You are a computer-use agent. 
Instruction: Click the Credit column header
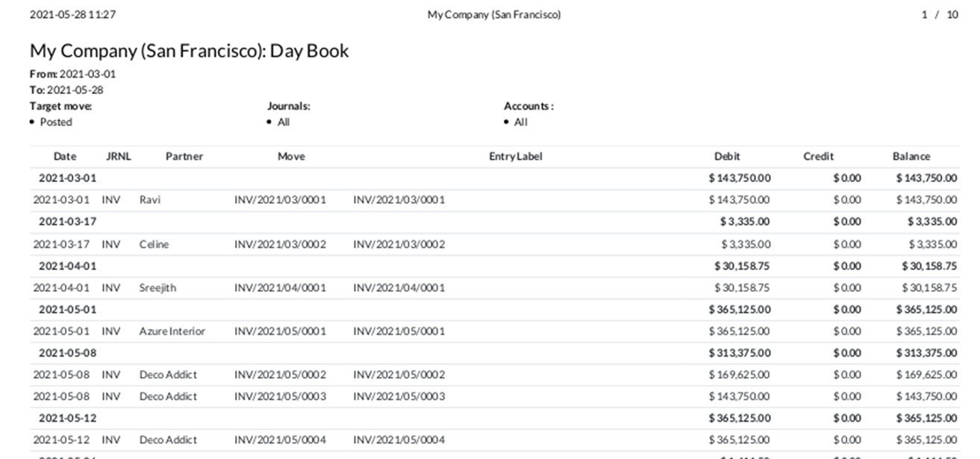click(x=818, y=156)
